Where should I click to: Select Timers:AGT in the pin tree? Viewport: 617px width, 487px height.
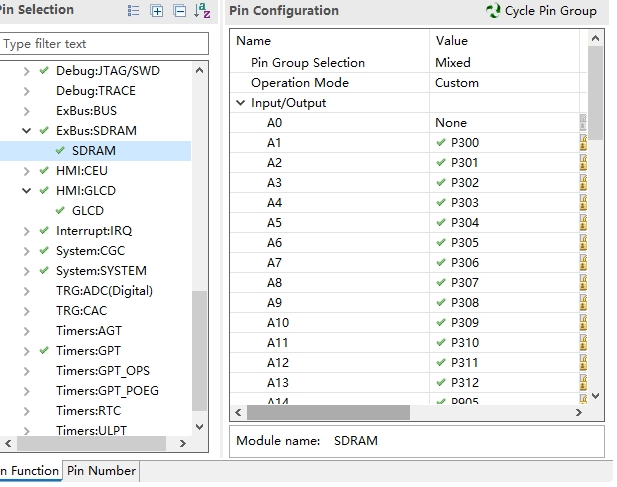click(x=89, y=331)
